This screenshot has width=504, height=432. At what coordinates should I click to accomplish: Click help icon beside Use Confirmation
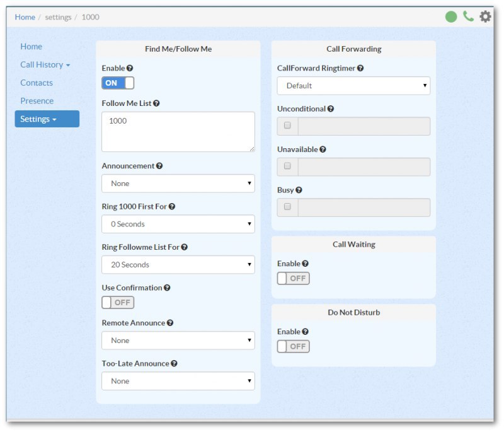167,288
